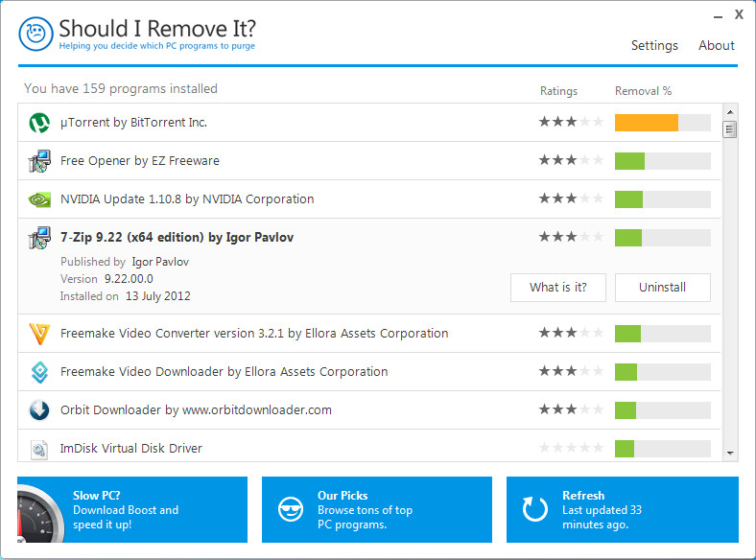Click the Free Opener installer icon
Screen dimensions: 756x560
[39, 161]
